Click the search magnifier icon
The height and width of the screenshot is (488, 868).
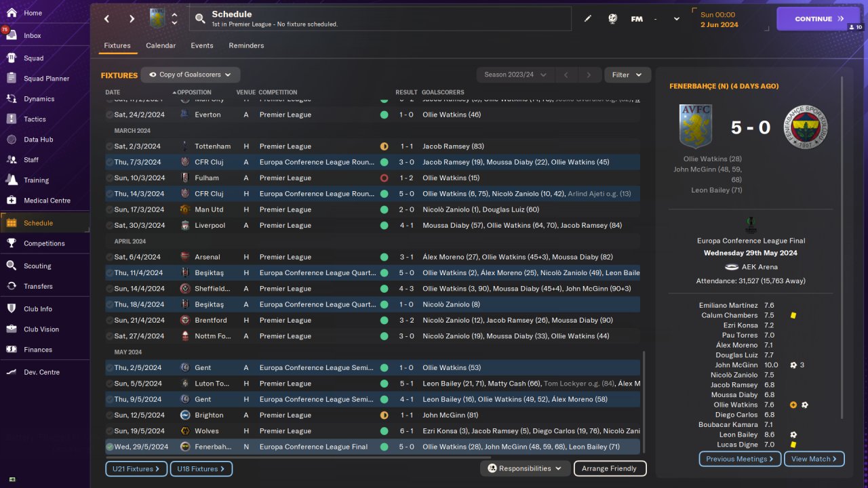(x=200, y=19)
